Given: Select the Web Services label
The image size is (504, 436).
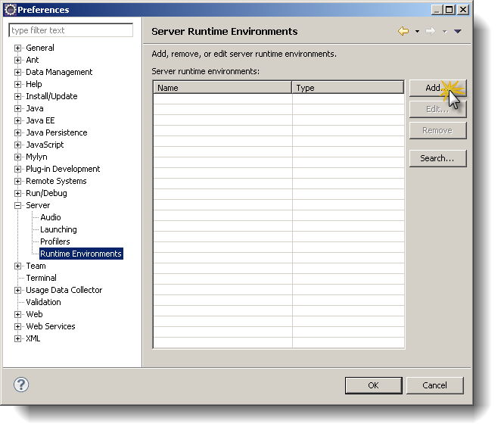Looking at the screenshot, I should (x=51, y=326).
